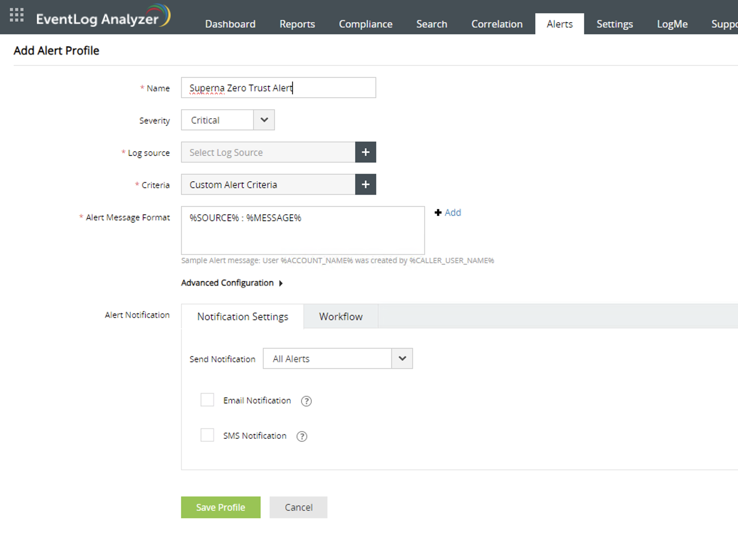Switch to the Workflow tab
The height and width of the screenshot is (560, 738).
340,316
